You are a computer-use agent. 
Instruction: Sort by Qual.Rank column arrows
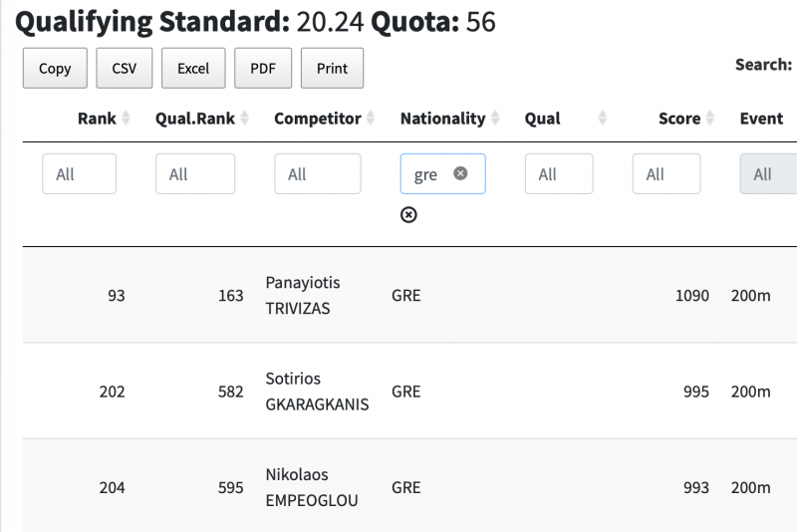click(245, 119)
